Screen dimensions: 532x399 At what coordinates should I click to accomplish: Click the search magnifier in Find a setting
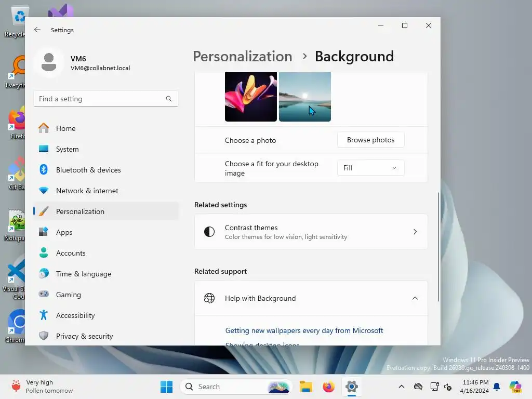(x=169, y=99)
